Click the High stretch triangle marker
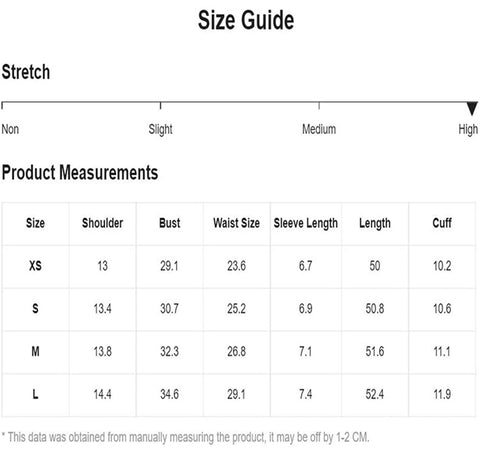Viewport: 480px width, 475px height. click(x=472, y=109)
